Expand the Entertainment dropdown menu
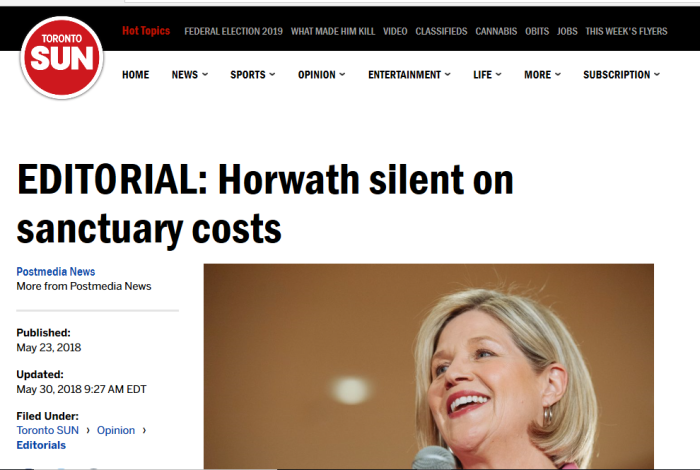 [409, 75]
